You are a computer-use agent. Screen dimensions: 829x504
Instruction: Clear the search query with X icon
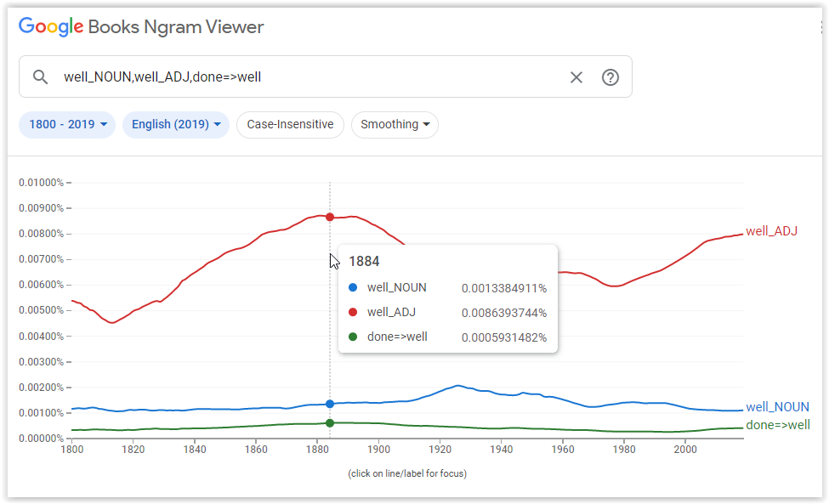576,77
